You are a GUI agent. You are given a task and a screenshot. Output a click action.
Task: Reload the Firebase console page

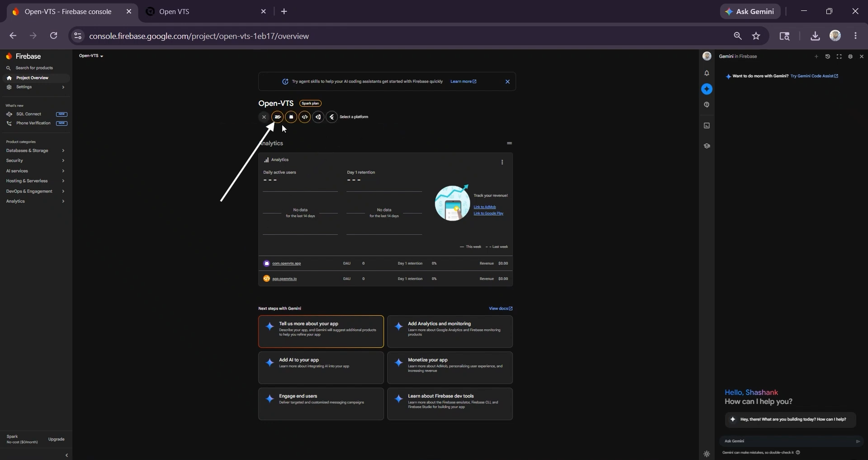pyautogui.click(x=53, y=36)
